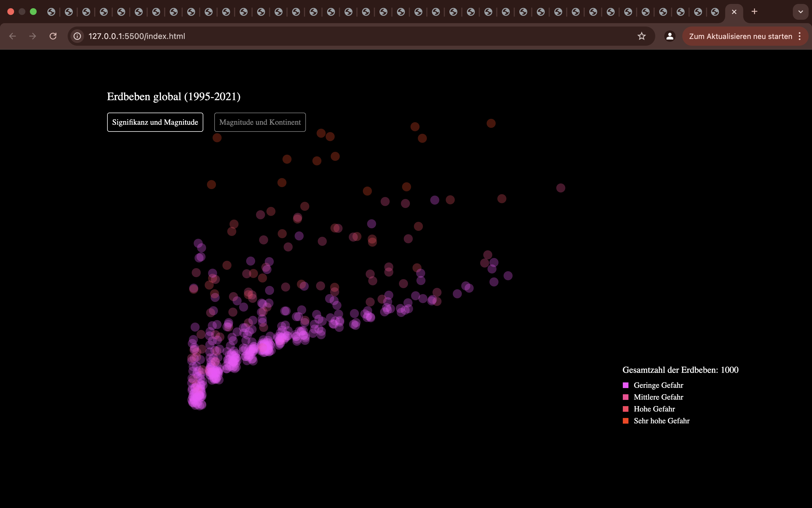
Task: Click 'Zum Aktualisieren neu starten' button
Action: coord(741,36)
